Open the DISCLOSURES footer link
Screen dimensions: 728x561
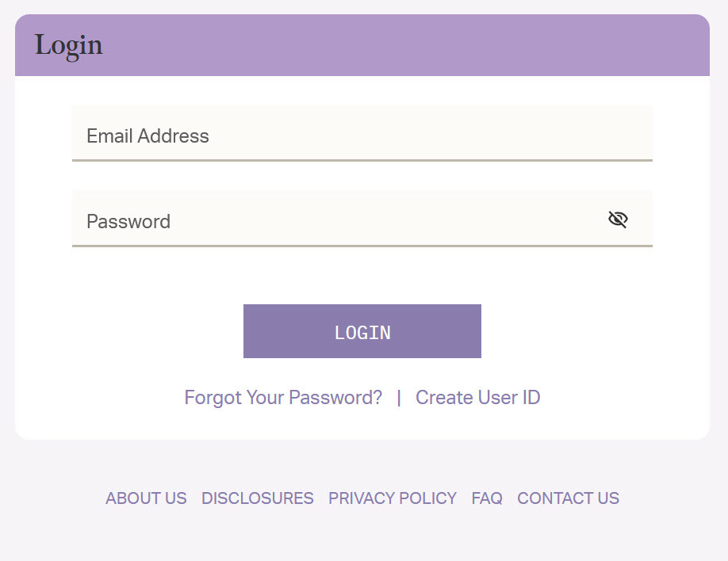click(258, 498)
